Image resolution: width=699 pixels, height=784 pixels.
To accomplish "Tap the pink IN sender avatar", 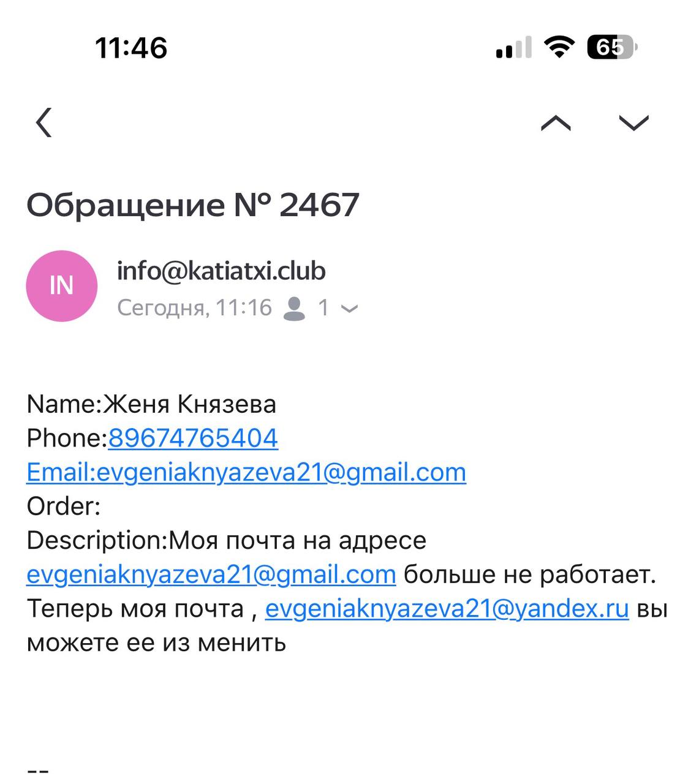I will click(x=62, y=286).
